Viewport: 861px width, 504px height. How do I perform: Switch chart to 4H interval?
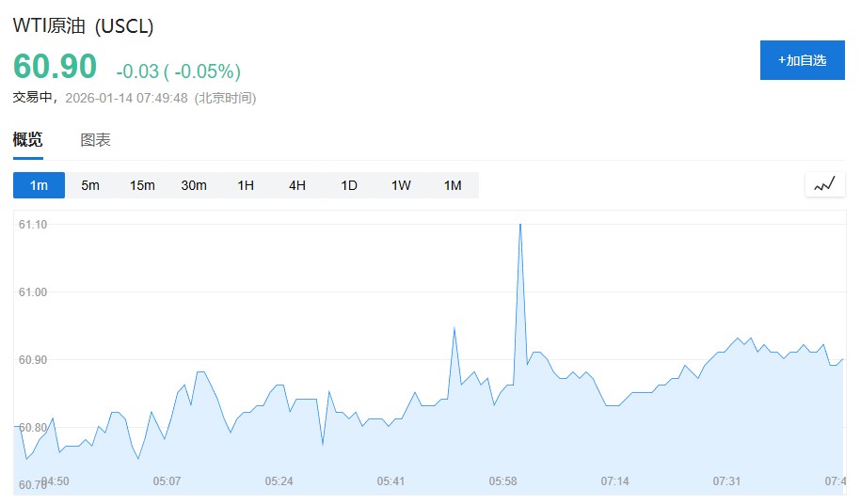click(x=297, y=185)
